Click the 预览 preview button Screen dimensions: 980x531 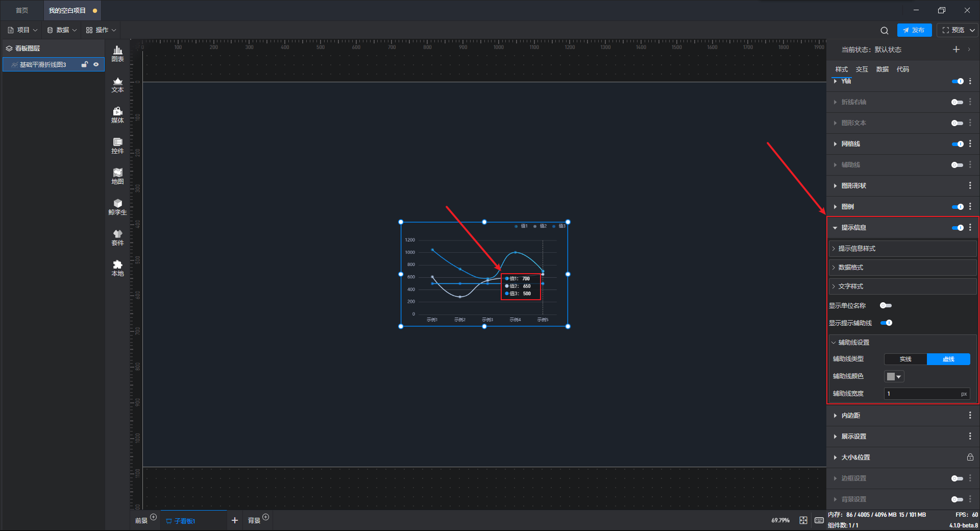(953, 30)
